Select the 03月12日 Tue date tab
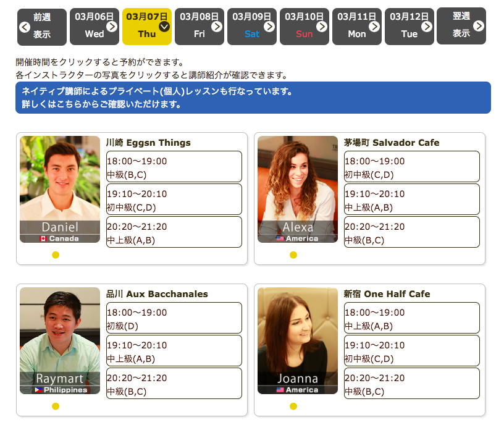Viewport: 504px width, 425px height. point(409,26)
